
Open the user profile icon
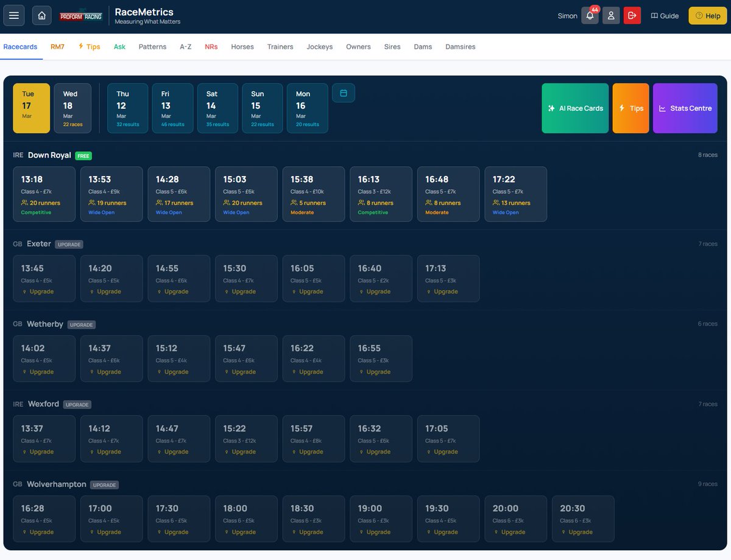(x=611, y=15)
